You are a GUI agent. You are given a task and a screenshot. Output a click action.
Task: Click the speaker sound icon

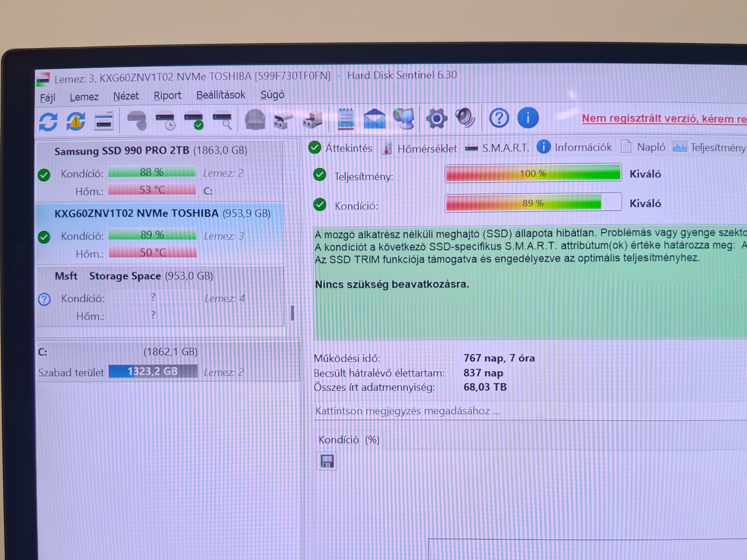[x=465, y=118]
